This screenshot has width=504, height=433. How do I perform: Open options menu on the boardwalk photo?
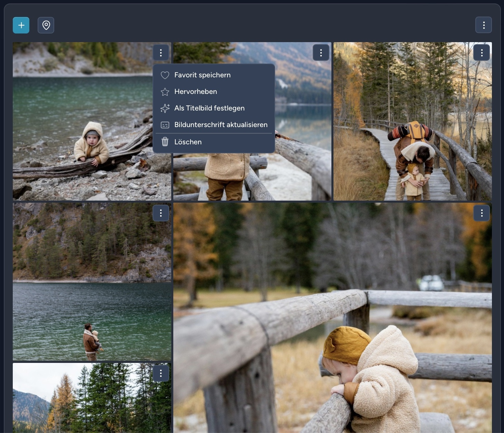[x=482, y=52]
